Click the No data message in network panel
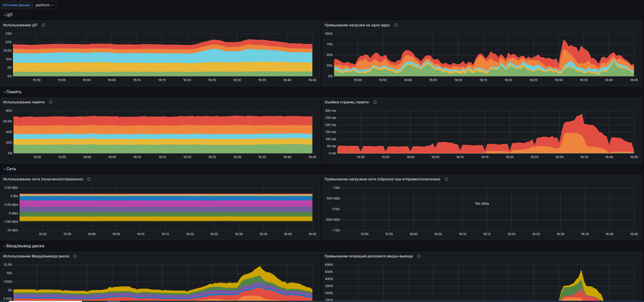Image resolution: width=644 pixels, height=302 pixels. tap(482, 203)
